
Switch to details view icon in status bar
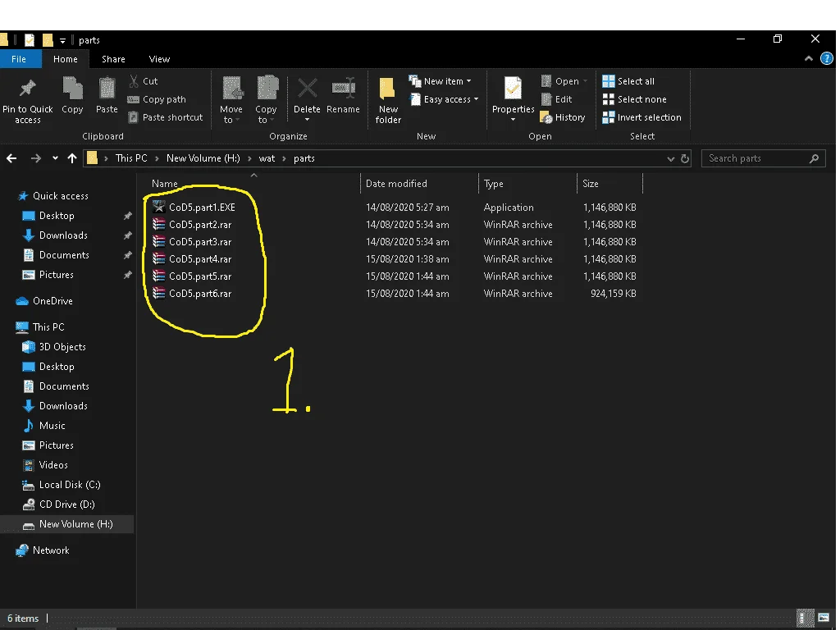[805, 619]
